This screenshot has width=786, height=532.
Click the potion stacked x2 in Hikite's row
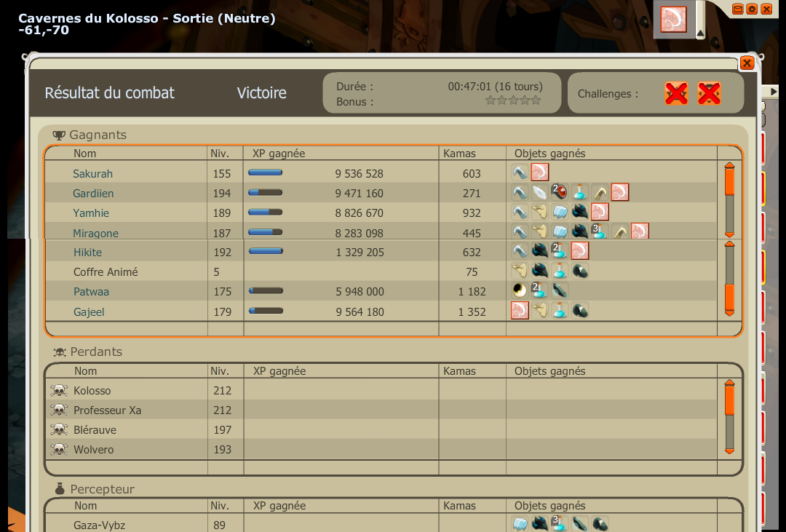click(x=560, y=250)
